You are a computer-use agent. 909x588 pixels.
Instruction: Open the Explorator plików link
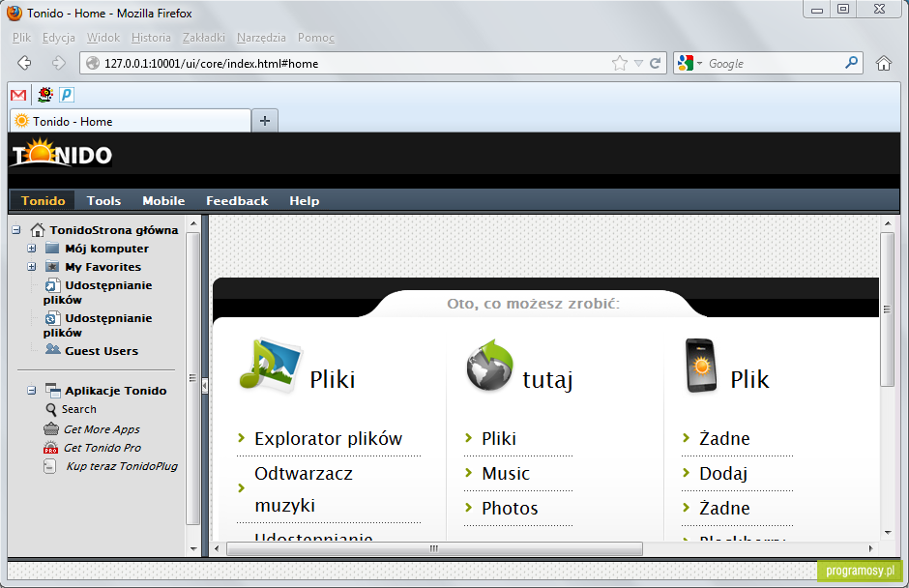[328, 438]
